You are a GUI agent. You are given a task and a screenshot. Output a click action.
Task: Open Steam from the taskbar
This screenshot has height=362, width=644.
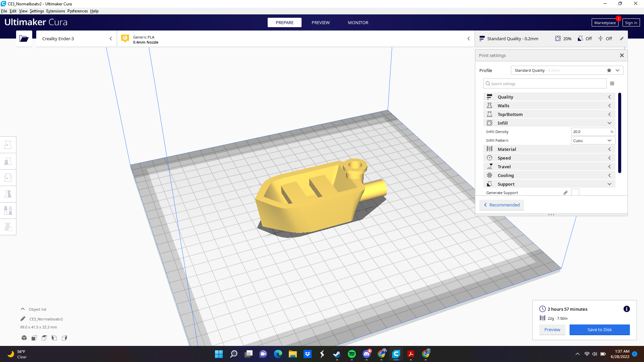pos(337,354)
